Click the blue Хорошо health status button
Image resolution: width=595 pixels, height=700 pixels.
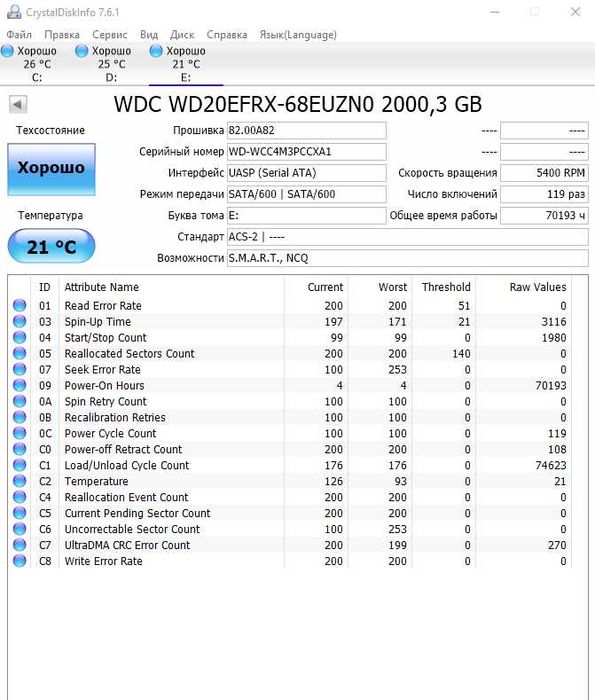coord(51,169)
